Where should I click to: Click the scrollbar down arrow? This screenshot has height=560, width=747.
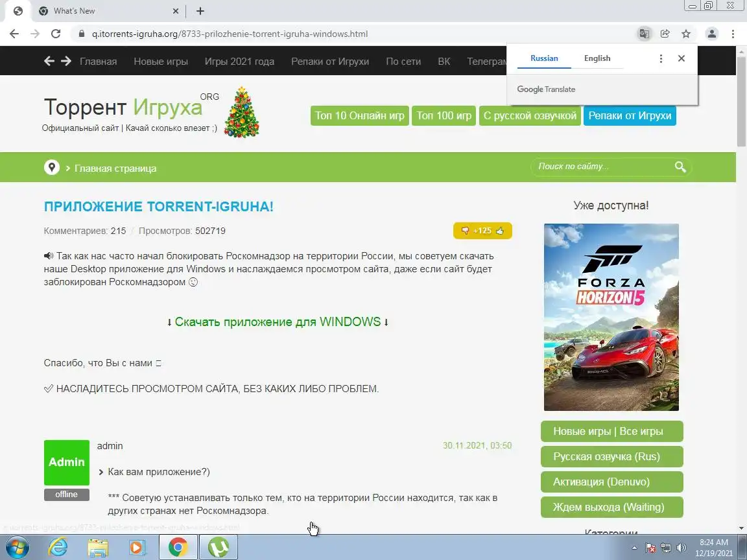[741, 528]
